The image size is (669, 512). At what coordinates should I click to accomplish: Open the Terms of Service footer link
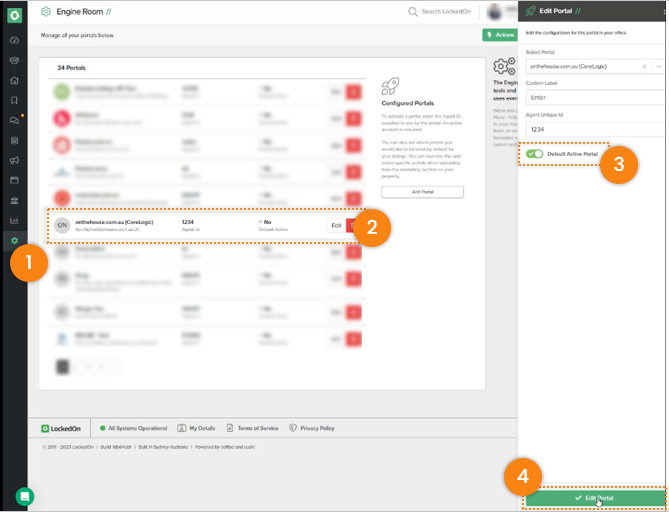click(254, 428)
